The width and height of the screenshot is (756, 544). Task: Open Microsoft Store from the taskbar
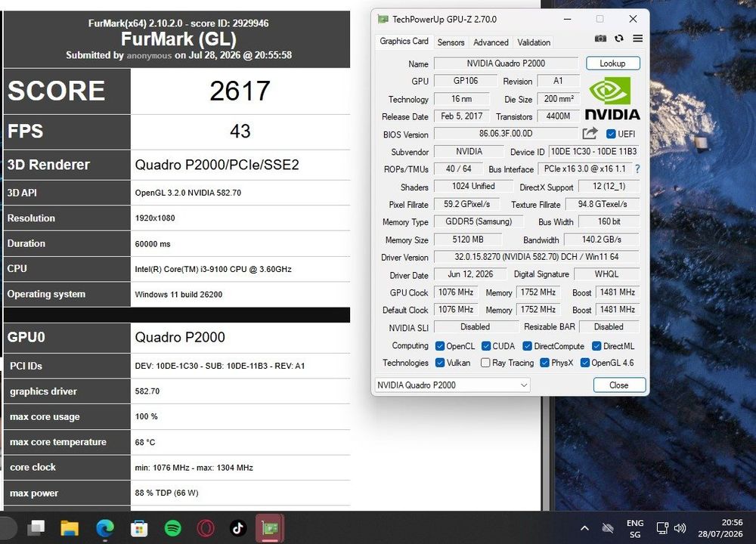coord(139,528)
